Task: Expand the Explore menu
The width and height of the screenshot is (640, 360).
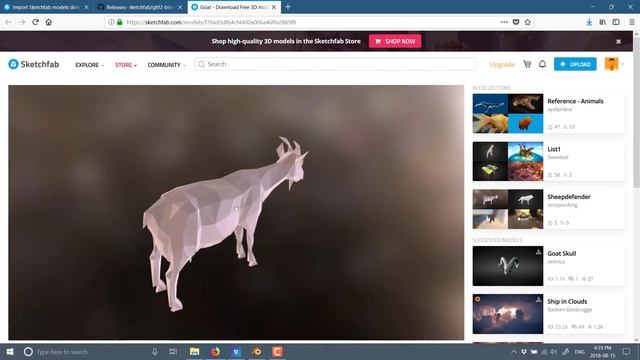Action: 90,64
